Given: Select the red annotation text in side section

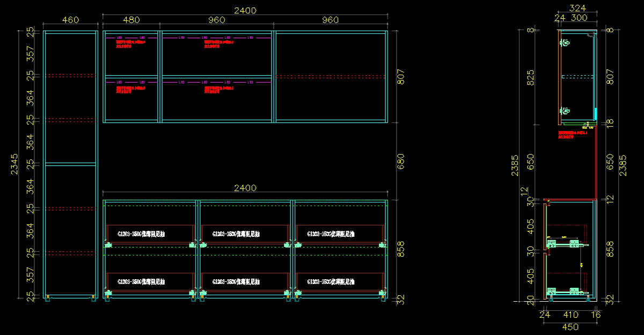Looking at the screenshot, I should tap(573, 134).
